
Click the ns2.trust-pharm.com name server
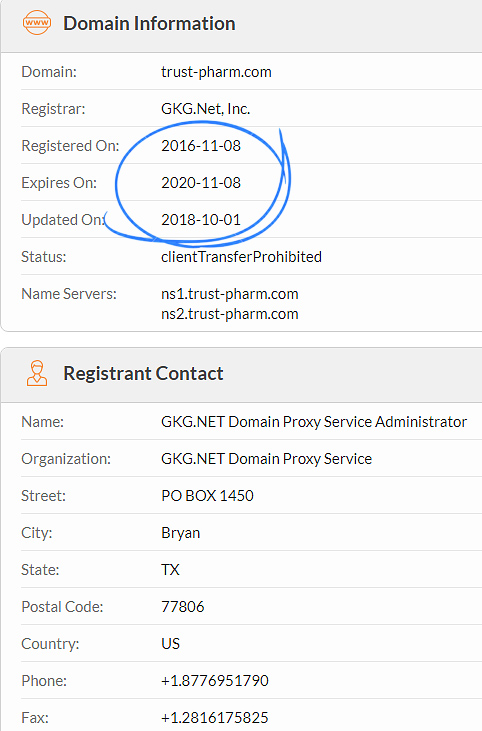(x=230, y=314)
